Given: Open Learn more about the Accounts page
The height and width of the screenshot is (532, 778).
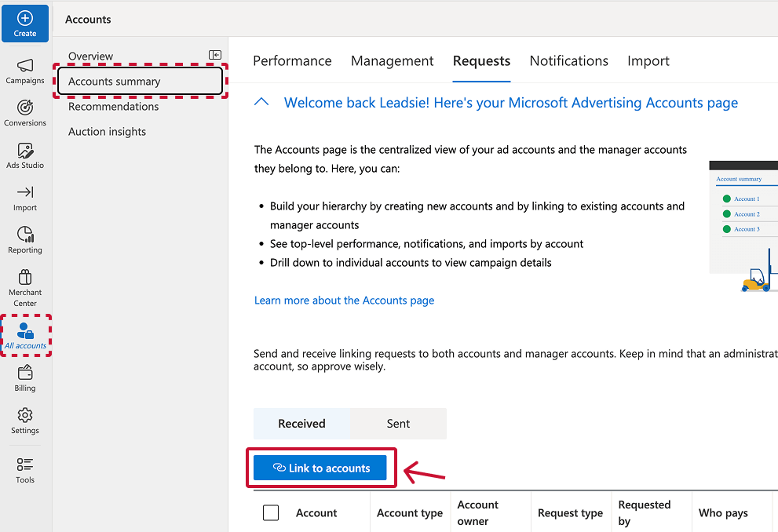Looking at the screenshot, I should [345, 301].
